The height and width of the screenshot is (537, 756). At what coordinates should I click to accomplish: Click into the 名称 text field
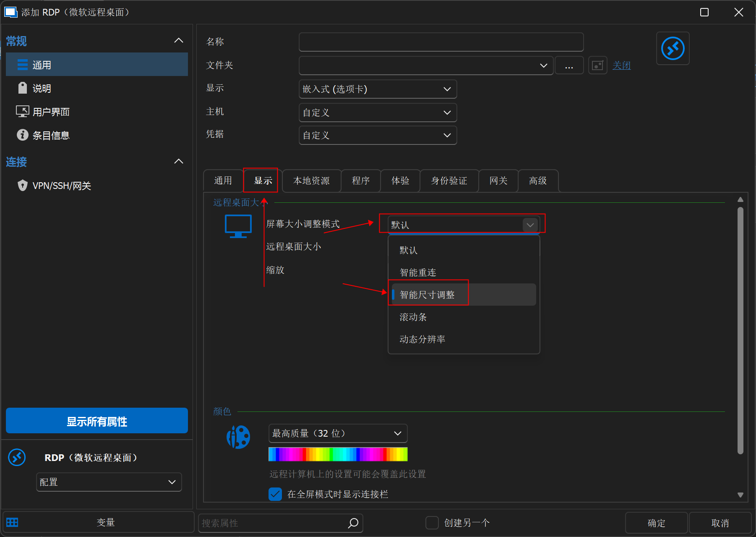click(x=441, y=42)
